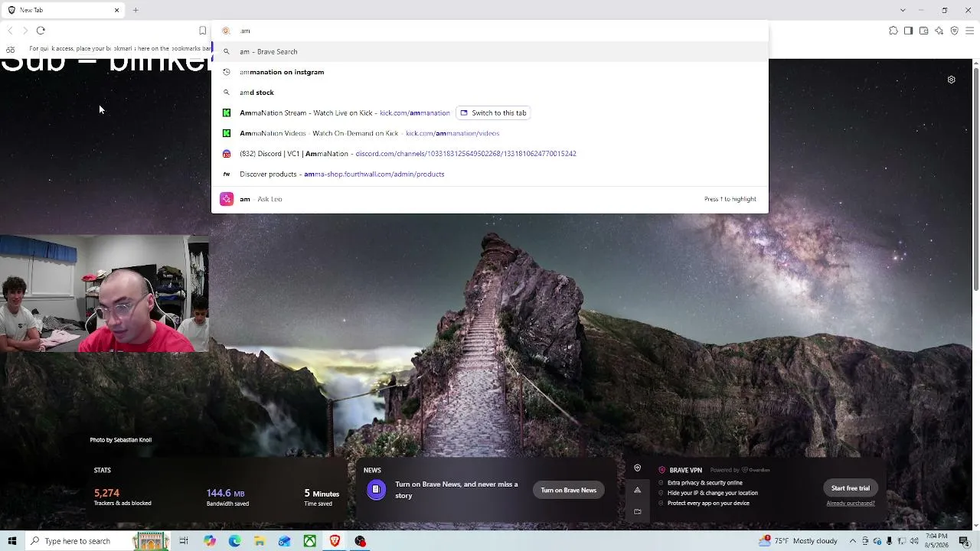Screen dimensions: 980x551
Task: Click the "Switch to this tab" button
Action: tap(493, 112)
